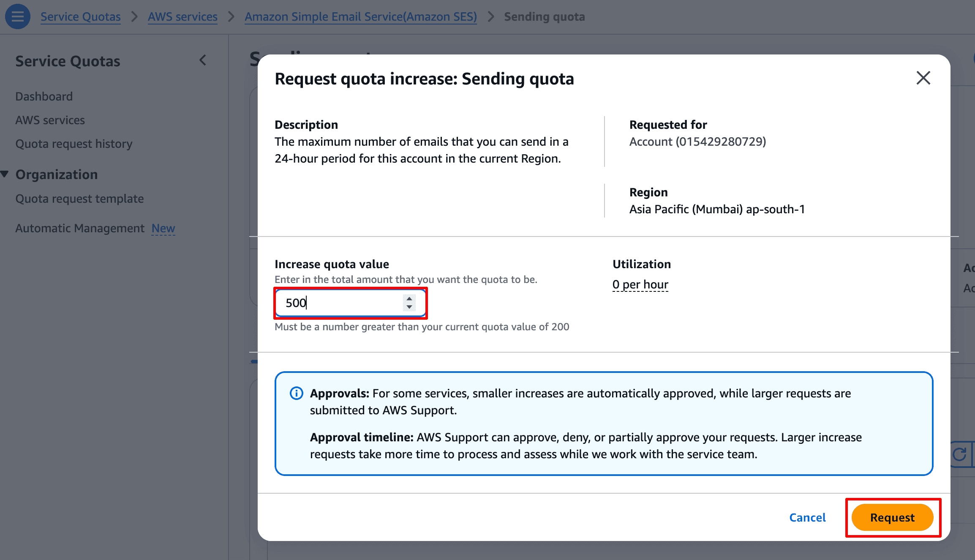This screenshot has width=975, height=560.
Task: Click the New badge beside Automatic Management
Action: coord(163,228)
